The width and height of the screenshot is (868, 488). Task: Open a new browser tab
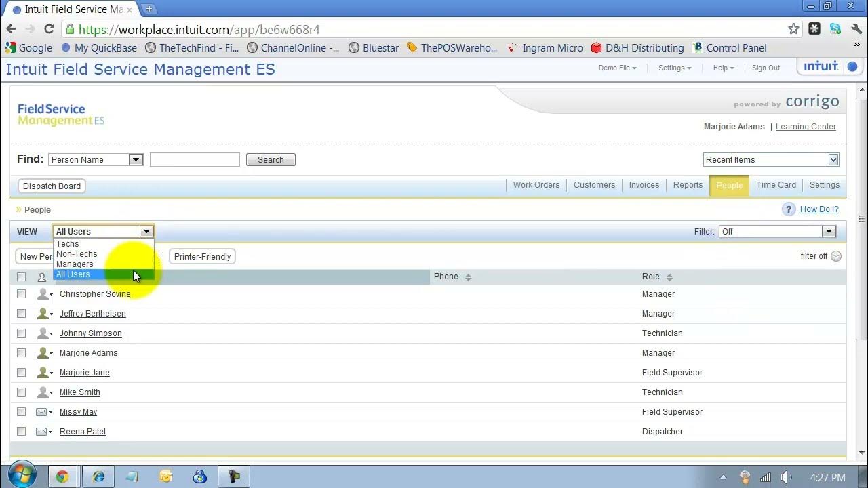[x=149, y=9]
